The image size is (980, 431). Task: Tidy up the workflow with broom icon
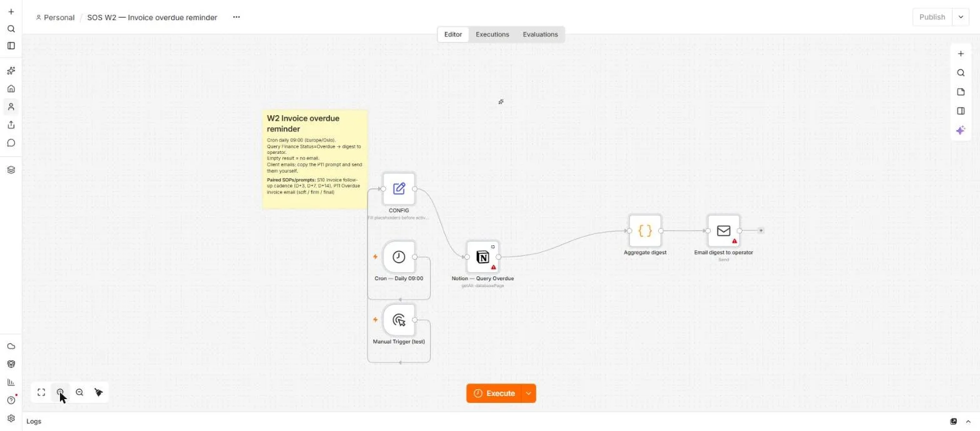(x=98, y=393)
